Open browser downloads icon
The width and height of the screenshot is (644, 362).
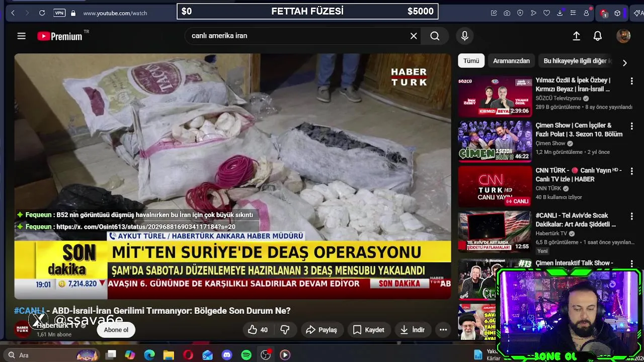(x=559, y=13)
